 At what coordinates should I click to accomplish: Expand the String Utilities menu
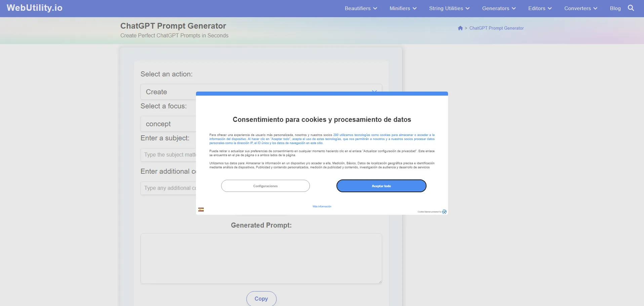(449, 8)
